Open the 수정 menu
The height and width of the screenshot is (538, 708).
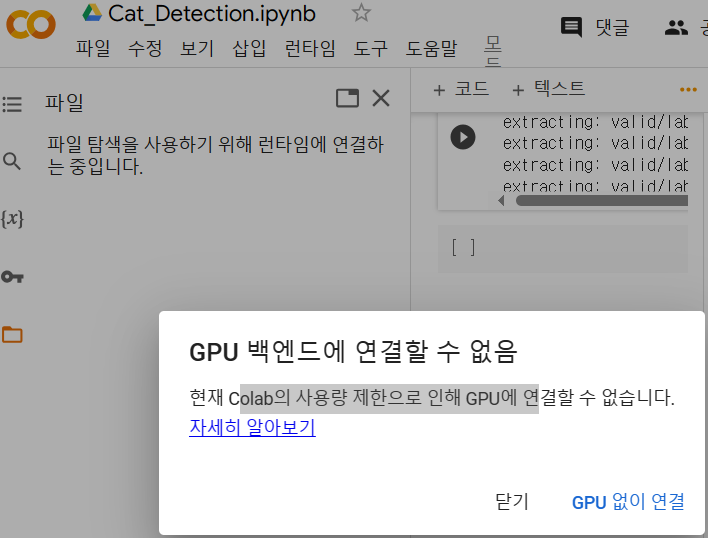click(145, 48)
